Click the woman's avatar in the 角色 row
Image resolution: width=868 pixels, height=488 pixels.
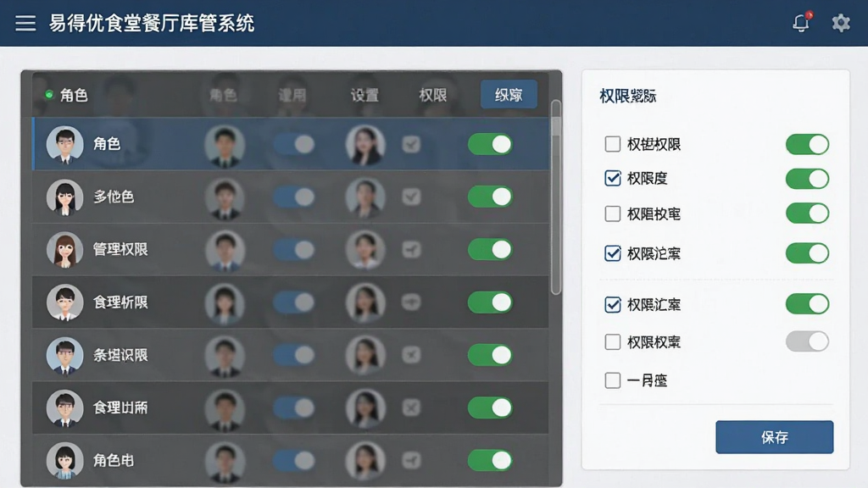[365, 145]
